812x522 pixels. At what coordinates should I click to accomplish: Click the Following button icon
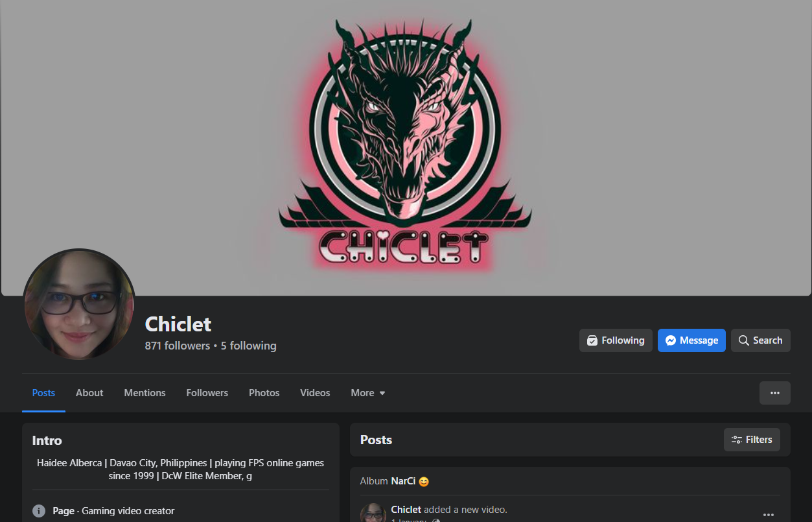tap(592, 340)
